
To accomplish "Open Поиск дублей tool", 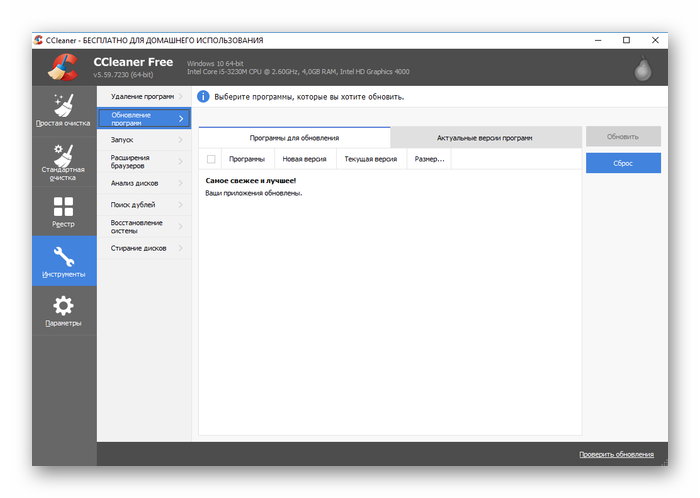I will pos(144,205).
